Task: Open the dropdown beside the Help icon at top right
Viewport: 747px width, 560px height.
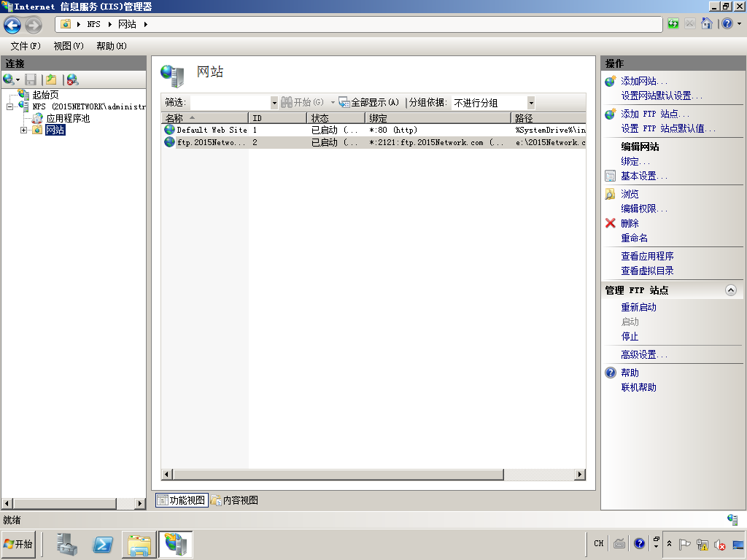Action: pos(740,23)
